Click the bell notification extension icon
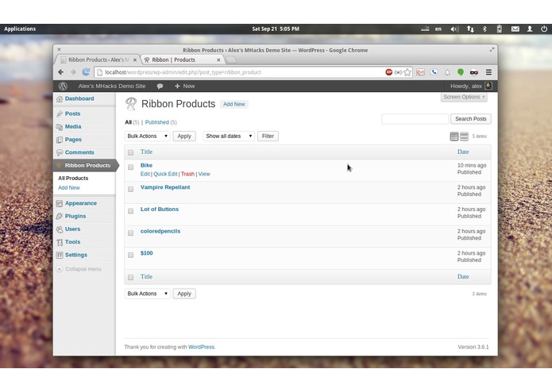This screenshot has width=552, height=392. (x=447, y=72)
